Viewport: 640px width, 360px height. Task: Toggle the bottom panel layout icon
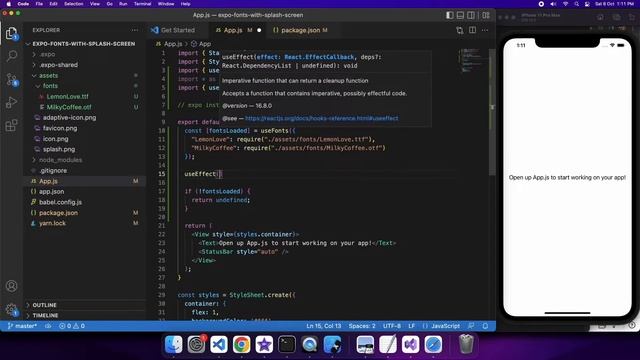pos(460,15)
